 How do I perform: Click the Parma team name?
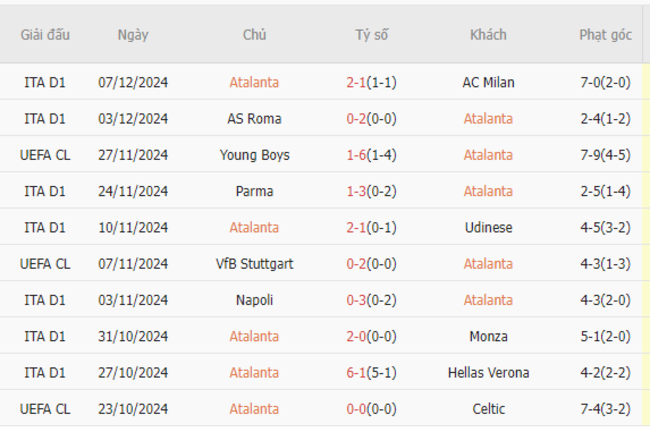[x=254, y=191]
